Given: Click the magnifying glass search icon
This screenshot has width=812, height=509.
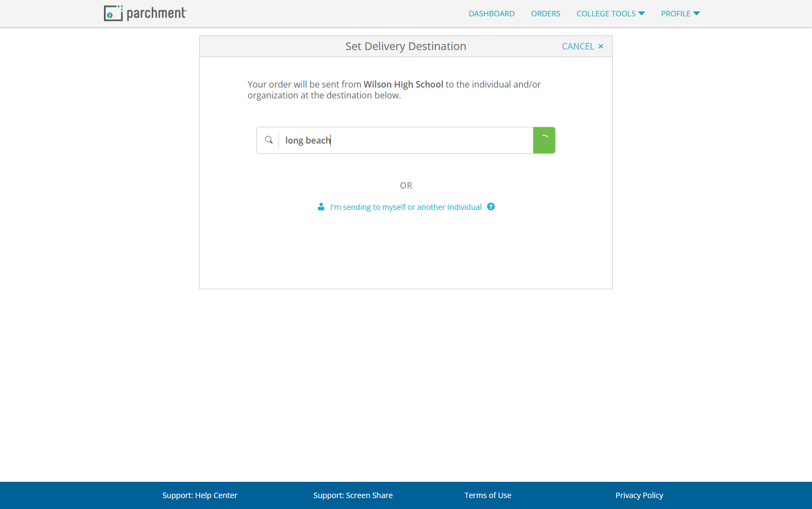Looking at the screenshot, I should (x=269, y=140).
